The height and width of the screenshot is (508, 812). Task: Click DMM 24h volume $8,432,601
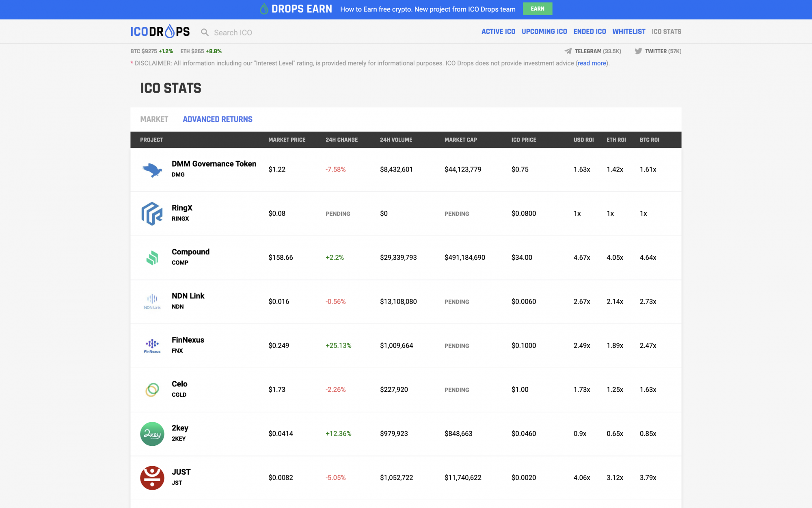[396, 169]
